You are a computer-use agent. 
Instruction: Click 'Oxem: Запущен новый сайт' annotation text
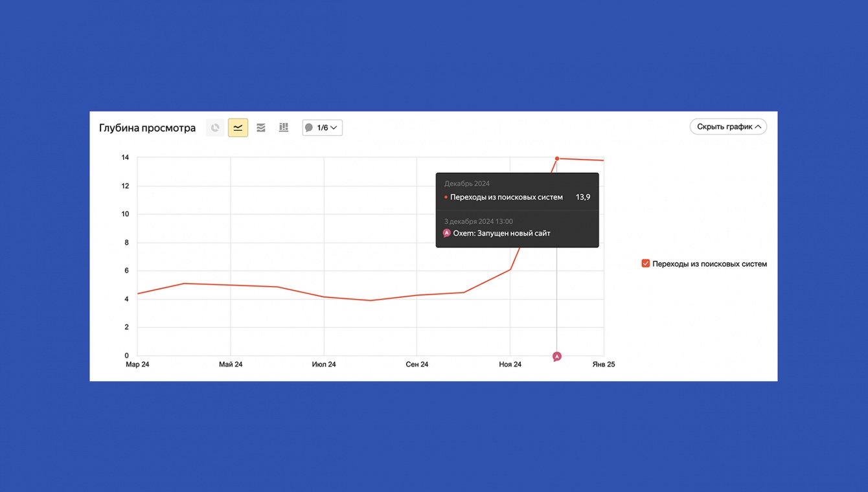click(x=502, y=233)
